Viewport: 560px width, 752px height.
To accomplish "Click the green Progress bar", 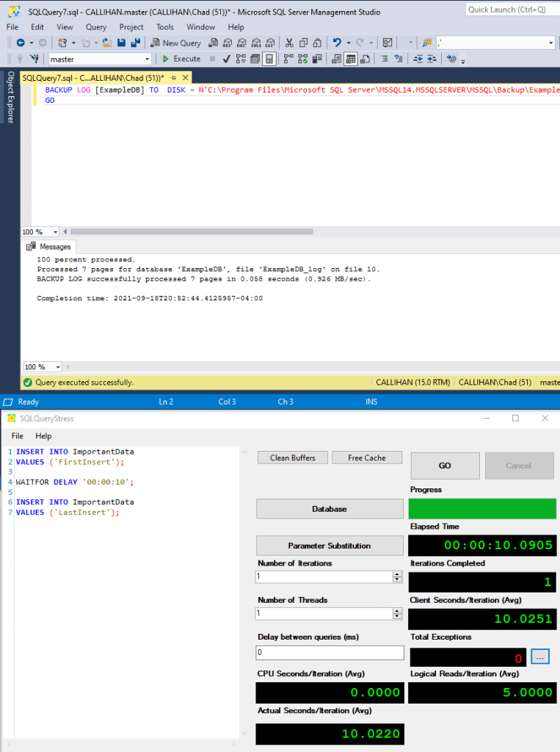I will tap(481, 508).
